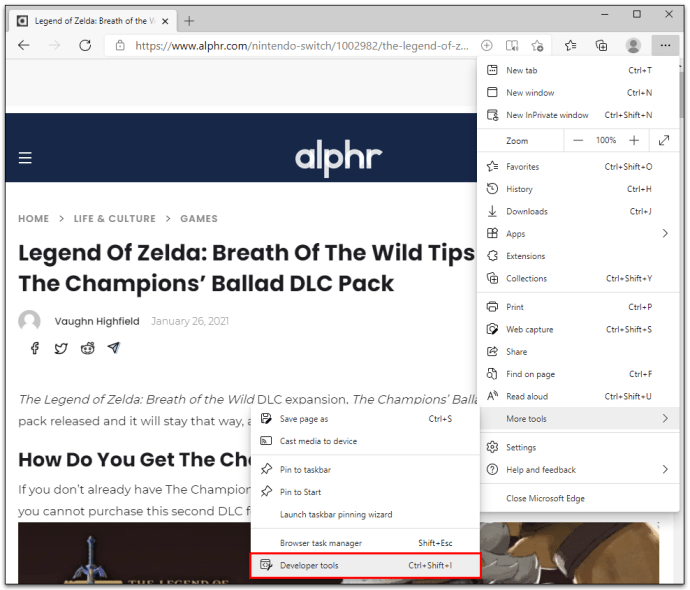Open Developer tools from submenu
The width and height of the screenshot is (690, 590).
[365, 566]
